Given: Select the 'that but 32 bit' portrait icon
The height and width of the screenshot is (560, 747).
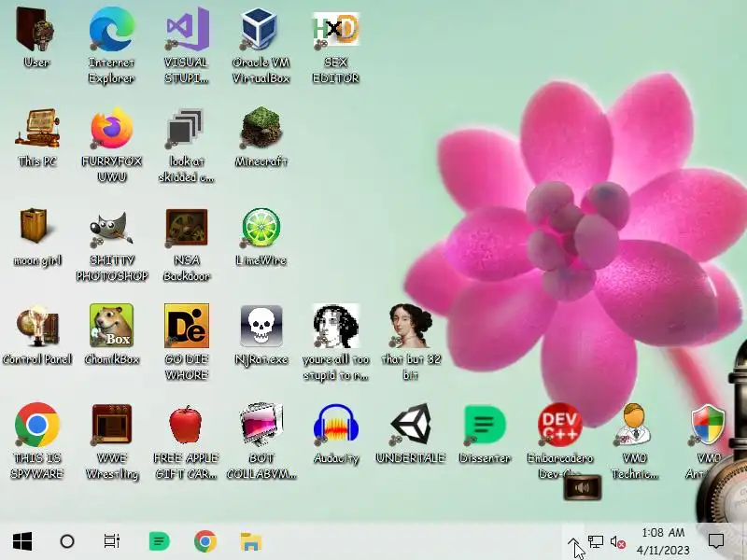Looking at the screenshot, I should (x=411, y=326).
